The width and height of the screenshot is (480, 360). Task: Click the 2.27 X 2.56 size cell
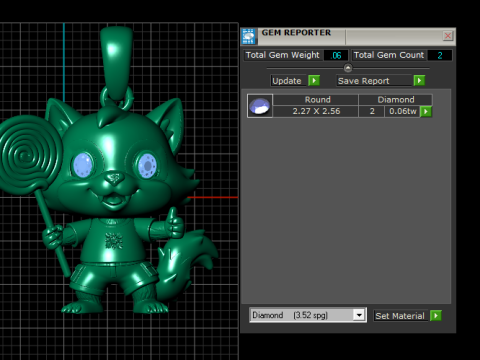[316, 111]
